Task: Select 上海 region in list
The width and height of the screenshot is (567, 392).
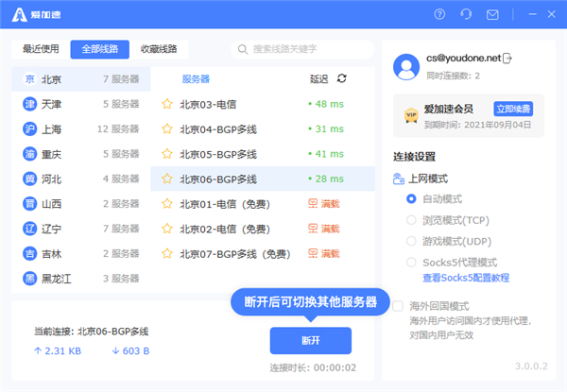Action: (x=81, y=129)
